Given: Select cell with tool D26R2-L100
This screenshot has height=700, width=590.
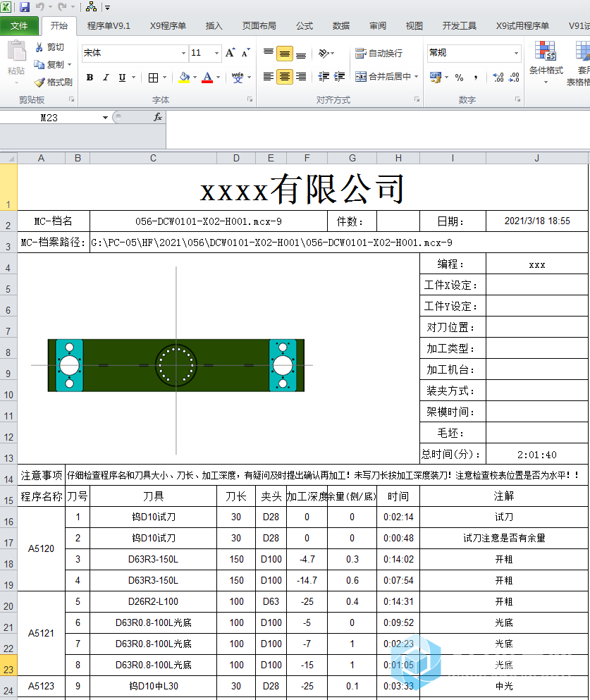Looking at the screenshot, I should 153,602.
